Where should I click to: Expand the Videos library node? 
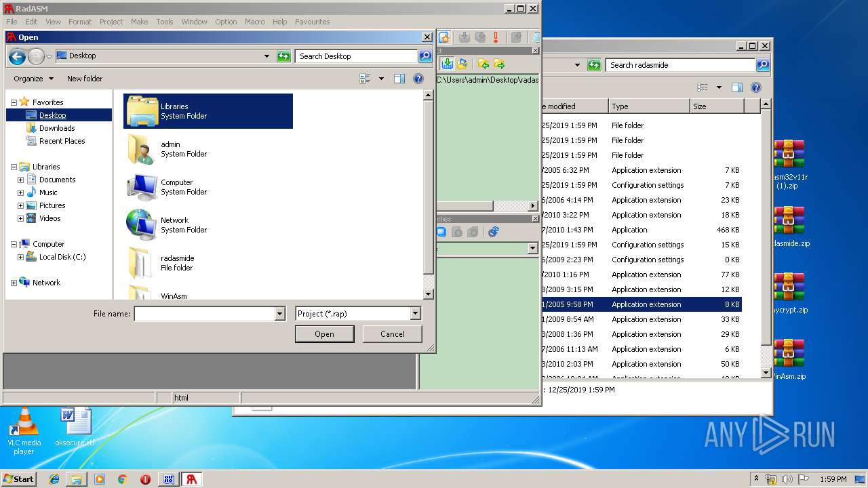click(20, 218)
